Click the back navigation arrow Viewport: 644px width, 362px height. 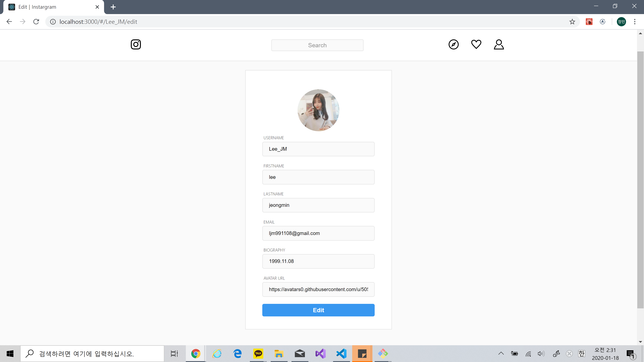(9, 21)
